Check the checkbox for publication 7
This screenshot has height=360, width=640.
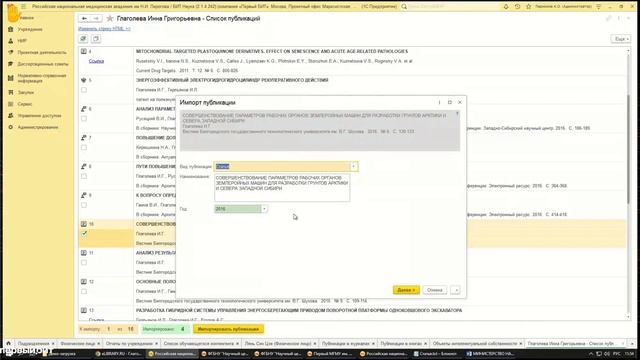pos(84,147)
